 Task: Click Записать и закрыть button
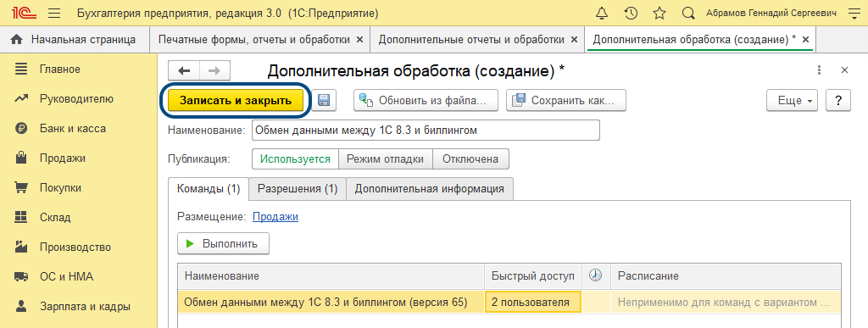[x=236, y=101]
